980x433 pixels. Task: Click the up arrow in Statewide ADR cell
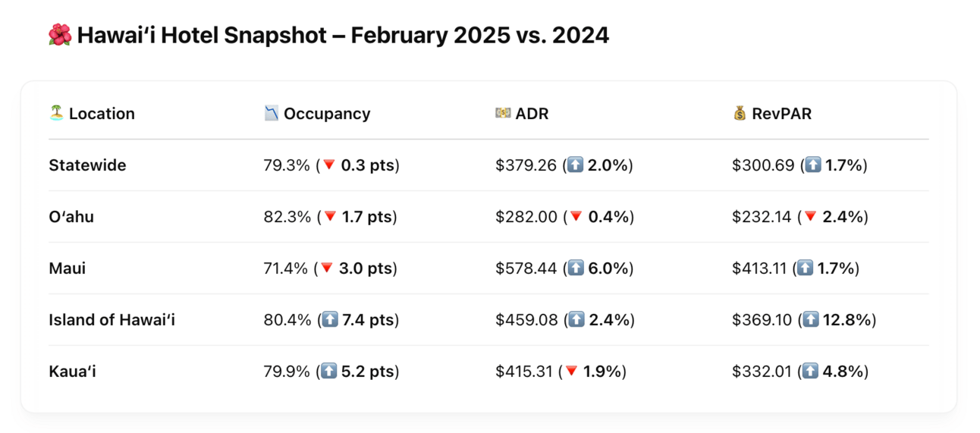576,165
